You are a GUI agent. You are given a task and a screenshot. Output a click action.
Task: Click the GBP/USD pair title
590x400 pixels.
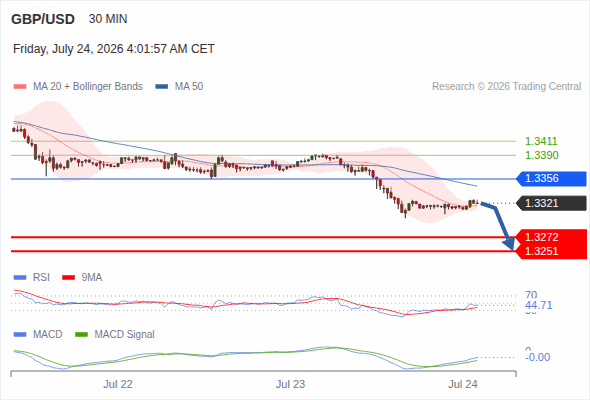pos(43,19)
